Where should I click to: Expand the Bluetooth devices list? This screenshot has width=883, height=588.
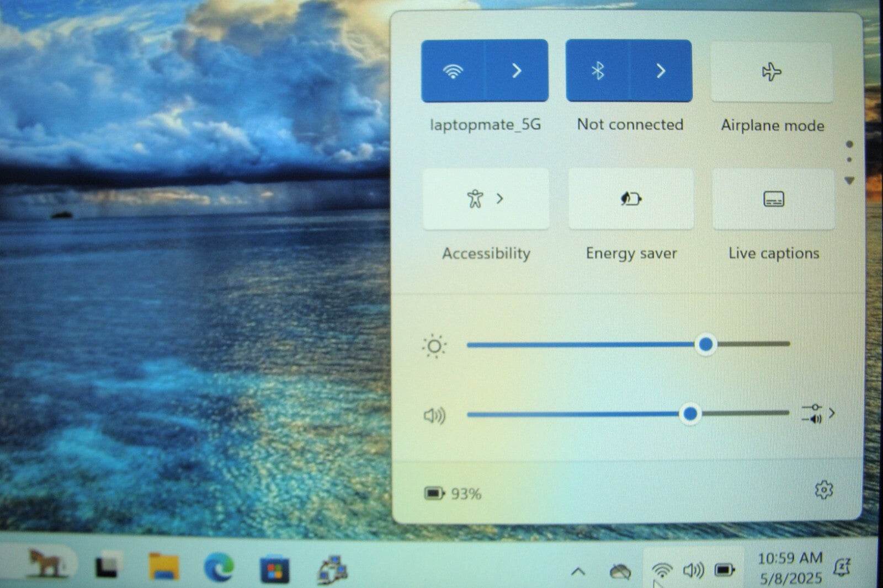(x=661, y=71)
